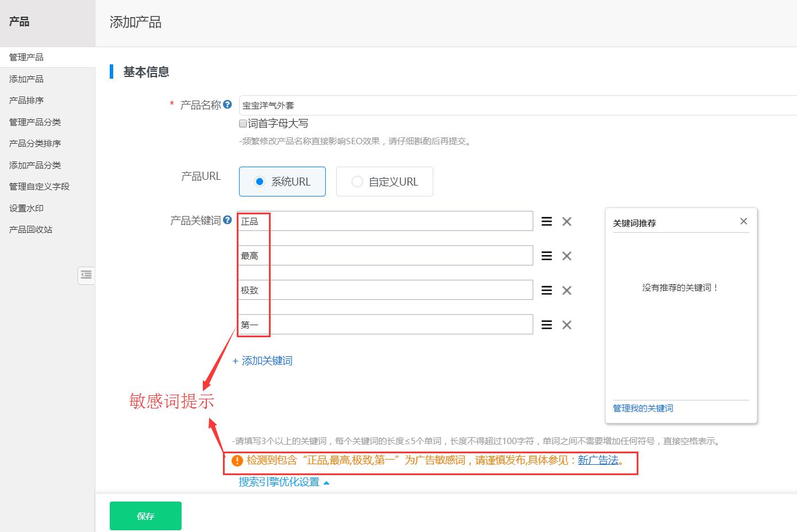Click the reorder handle for keyword 第一
Image resolution: width=797 pixels, height=532 pixels.
tap(546, 325)
